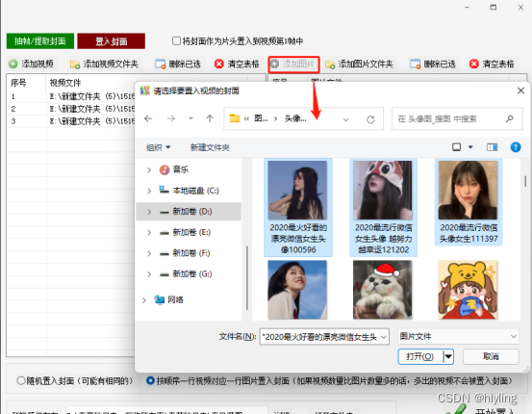Image resolution: width=532 pixels, height=414 pixels.
Task: Select the cat with Santa hat thumbnail
Action: tap(383, 290)
